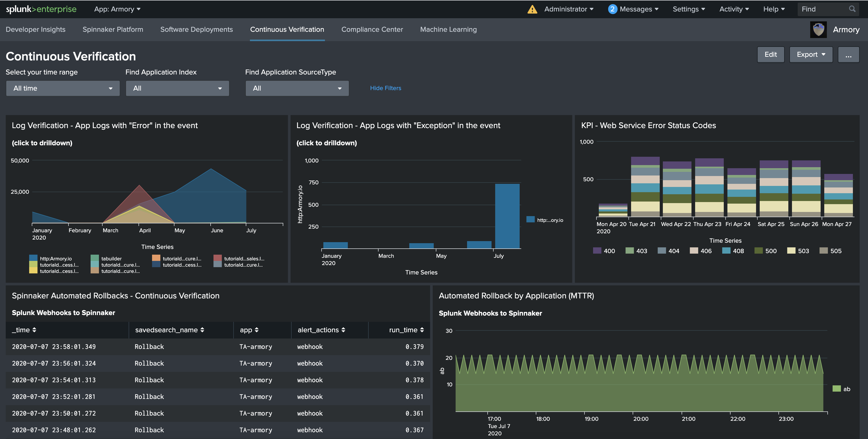Click the blue June peak in Error chart
This screenshot has width=868, height=439.
tap(211, 169)
